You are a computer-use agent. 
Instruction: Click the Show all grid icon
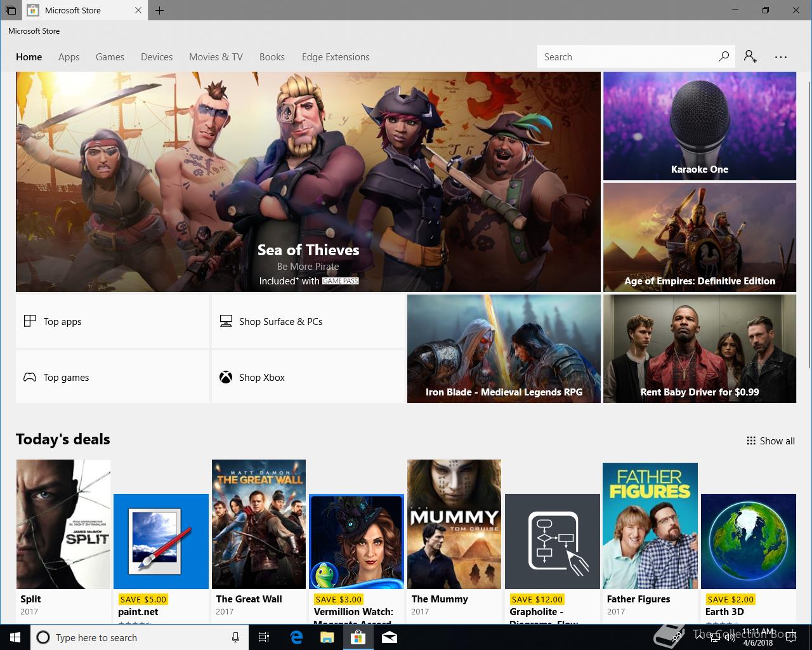tap(751, 441)
